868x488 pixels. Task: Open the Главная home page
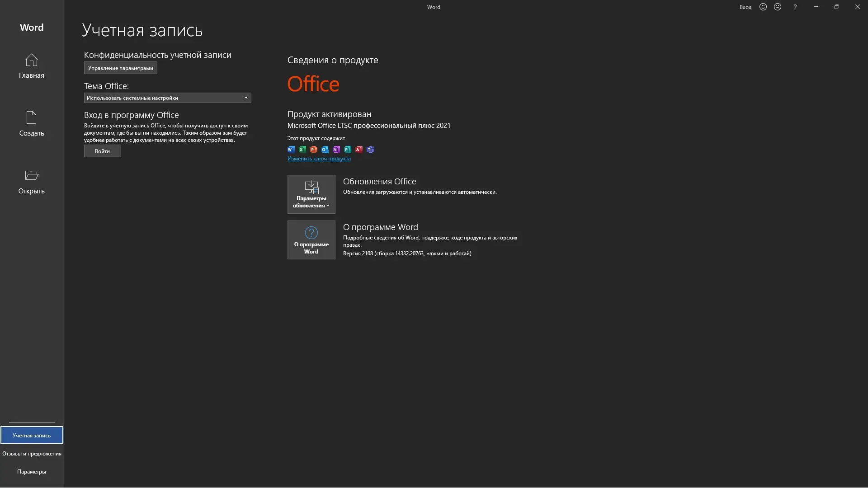point(31,66)
